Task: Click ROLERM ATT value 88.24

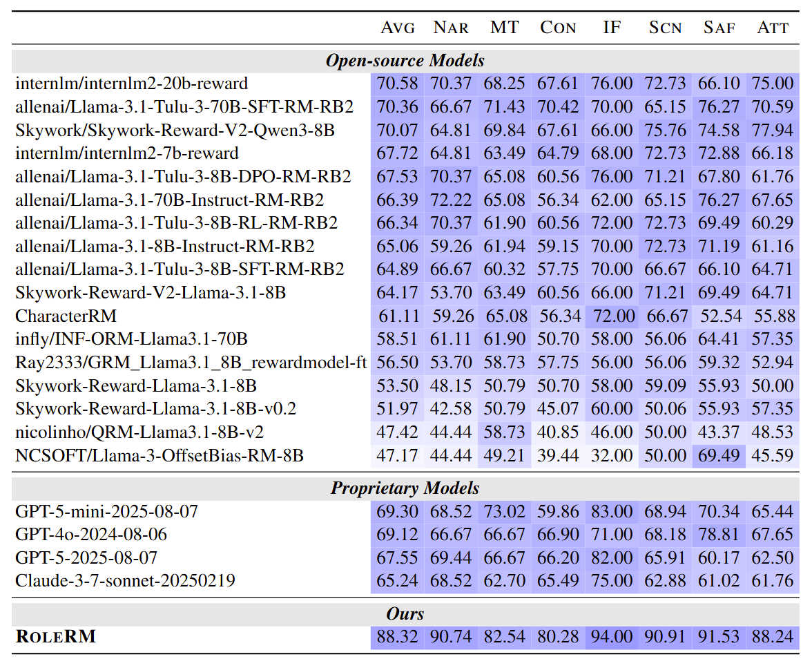Action: [x=773, y=637]
